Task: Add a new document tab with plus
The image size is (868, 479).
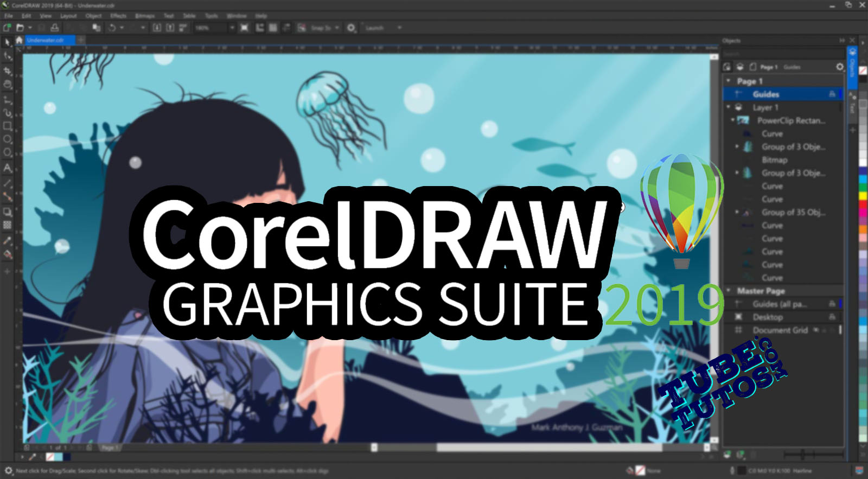Action: (81, 40)
